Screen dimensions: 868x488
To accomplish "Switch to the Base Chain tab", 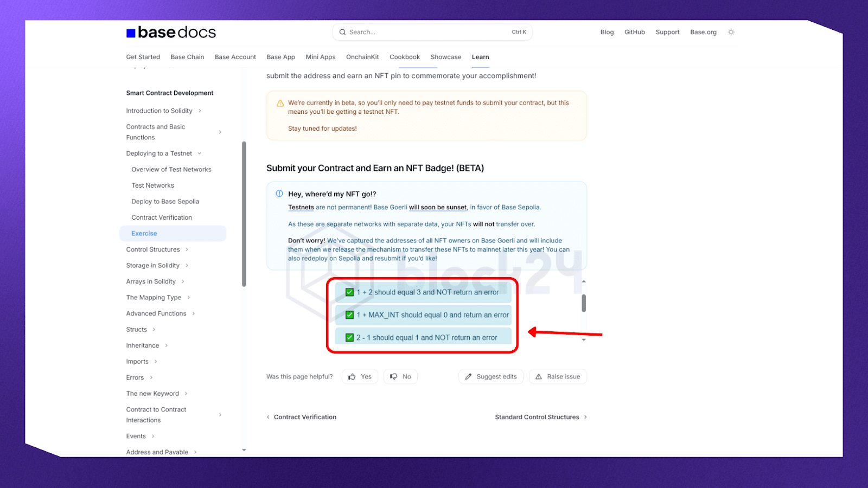I will (x=187, y=57).
